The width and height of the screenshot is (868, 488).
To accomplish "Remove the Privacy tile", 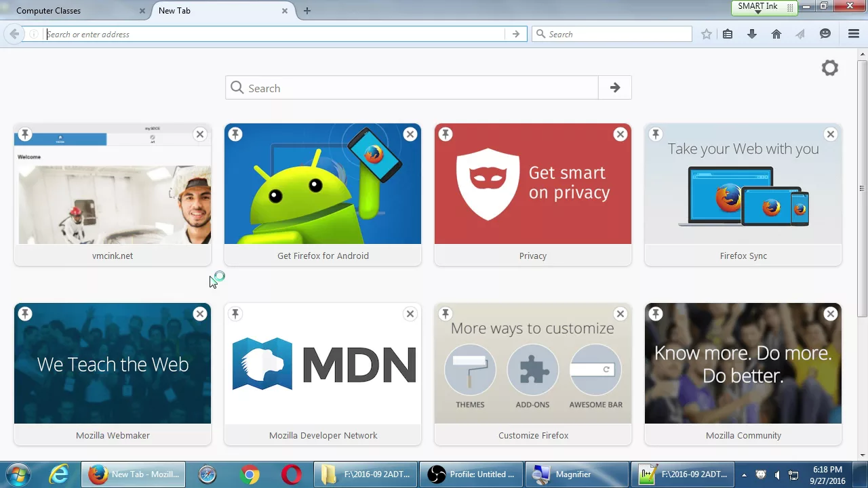I will [620, 134].
